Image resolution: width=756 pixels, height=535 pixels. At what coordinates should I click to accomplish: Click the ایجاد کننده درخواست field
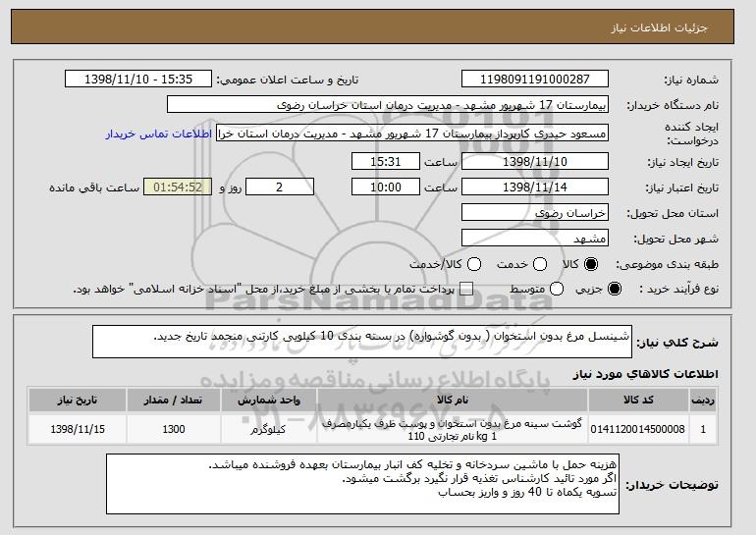click(x=412, y=134)
